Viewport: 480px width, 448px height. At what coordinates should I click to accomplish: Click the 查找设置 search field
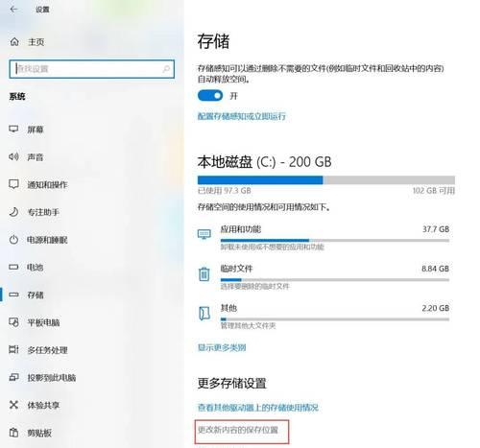(92, 69)
